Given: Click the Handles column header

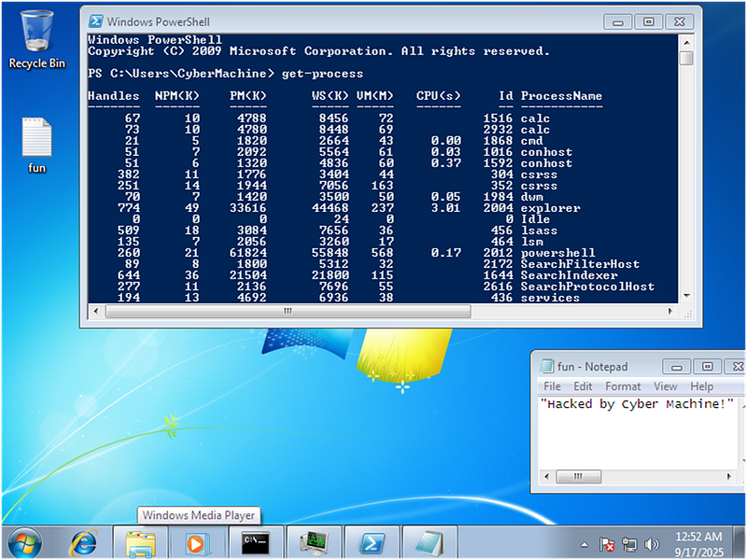Looking at the screenshot, I should (113, 96).
